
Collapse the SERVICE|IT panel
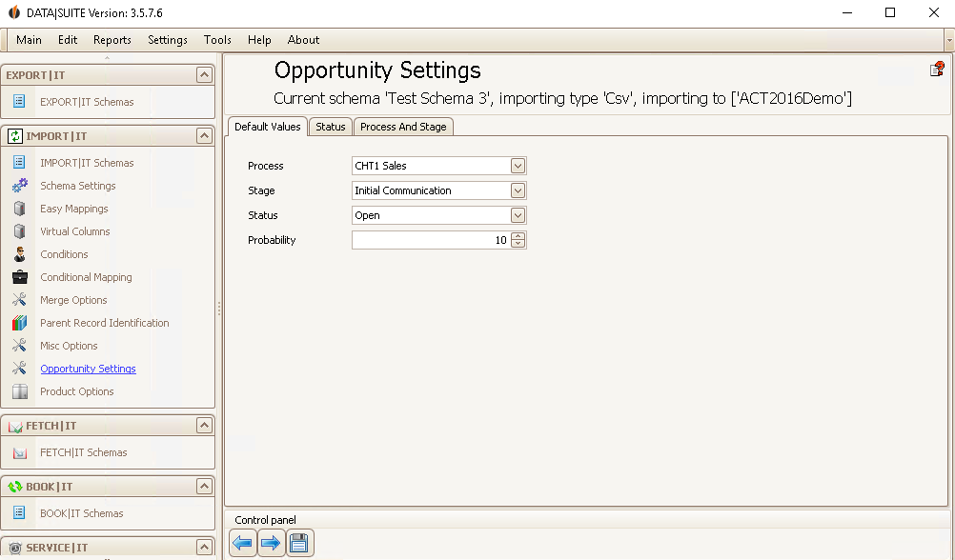204,548
